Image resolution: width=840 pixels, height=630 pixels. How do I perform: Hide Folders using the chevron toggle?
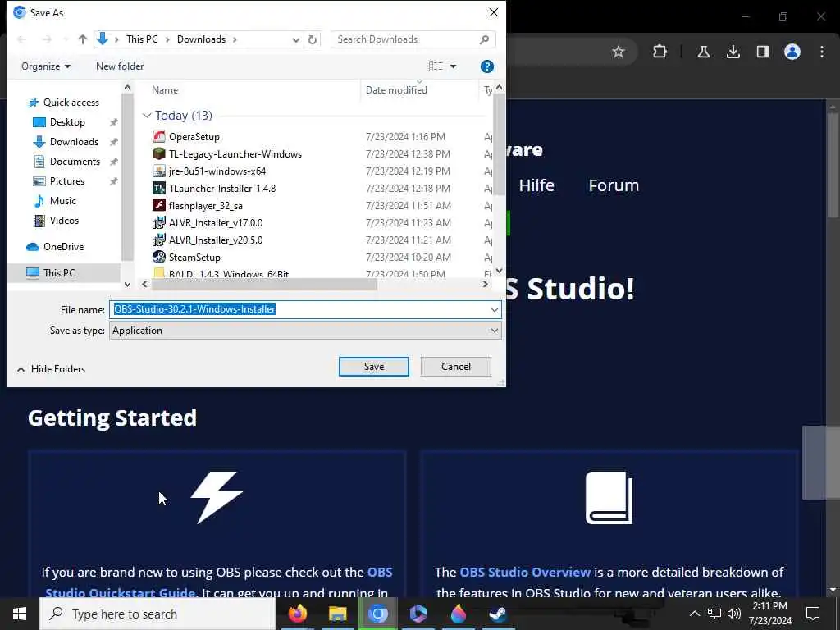21,369
